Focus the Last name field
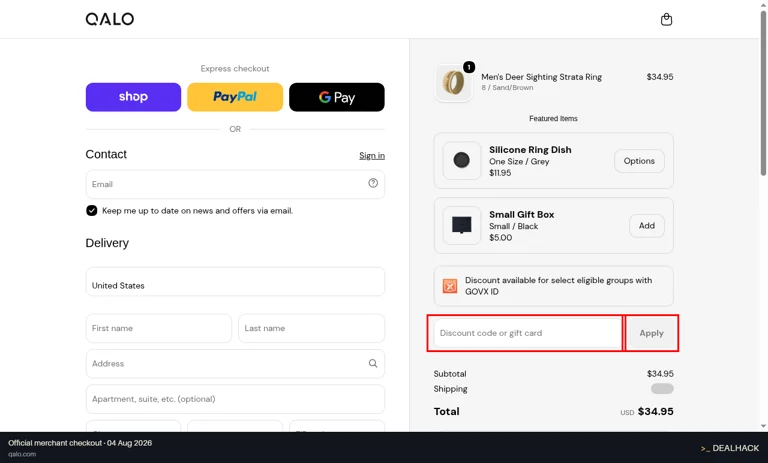 [312, 328]
